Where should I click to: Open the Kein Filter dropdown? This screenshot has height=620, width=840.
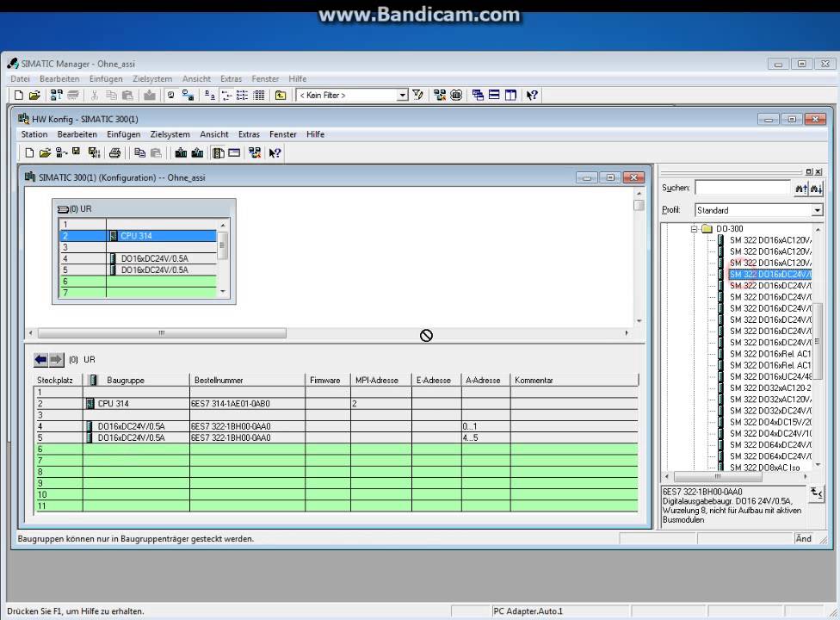(402, 96)
